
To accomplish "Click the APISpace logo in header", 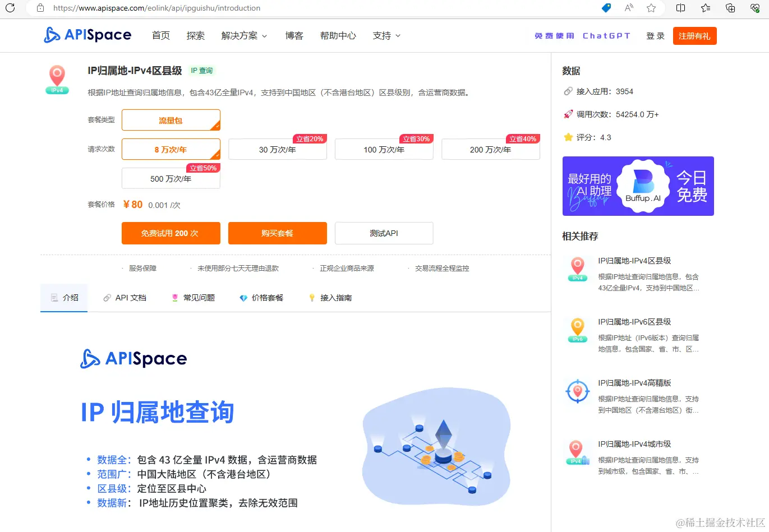I will coord(88,35).
